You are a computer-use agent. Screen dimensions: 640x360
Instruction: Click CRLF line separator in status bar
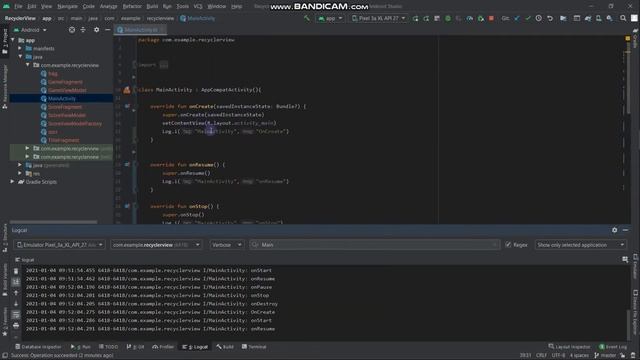click(x=541, y=356)
